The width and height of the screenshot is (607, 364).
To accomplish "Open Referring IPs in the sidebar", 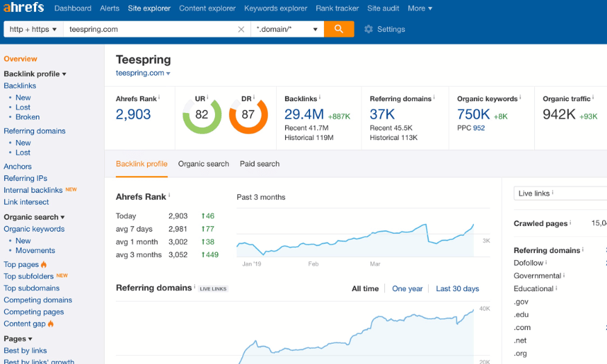I will (26, 178).
